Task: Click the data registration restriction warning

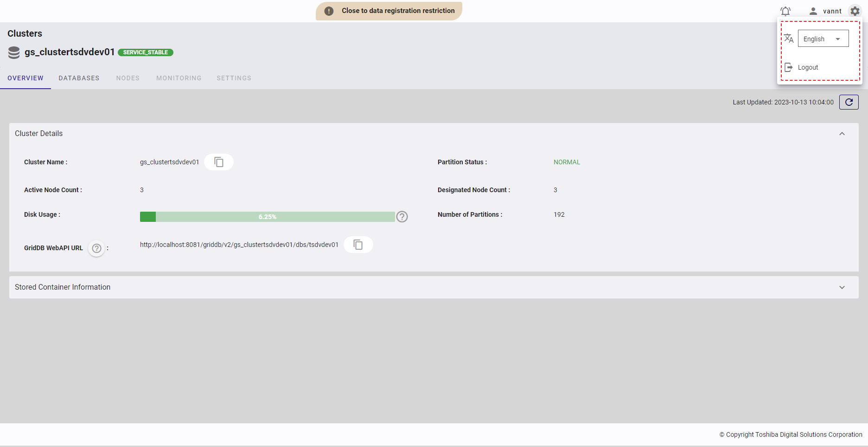Action: 389,10
